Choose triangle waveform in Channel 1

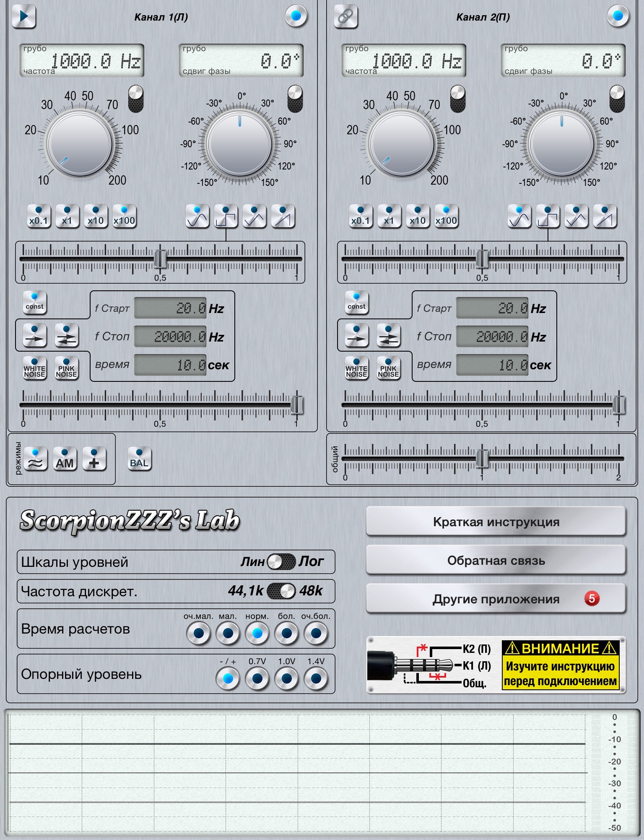click(254, 217)
